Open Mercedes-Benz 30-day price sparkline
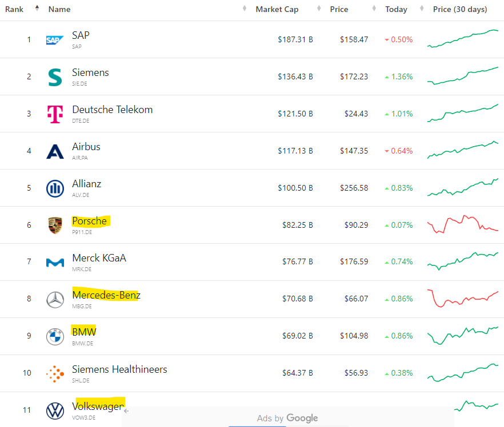Viewport: 504px width, 427px height. coord(462,298)
